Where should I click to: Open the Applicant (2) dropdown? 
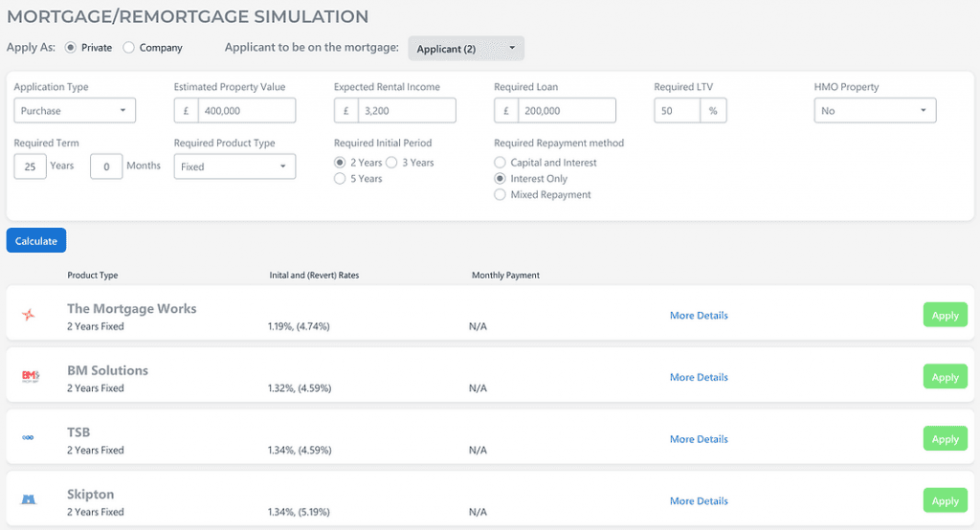466,49
